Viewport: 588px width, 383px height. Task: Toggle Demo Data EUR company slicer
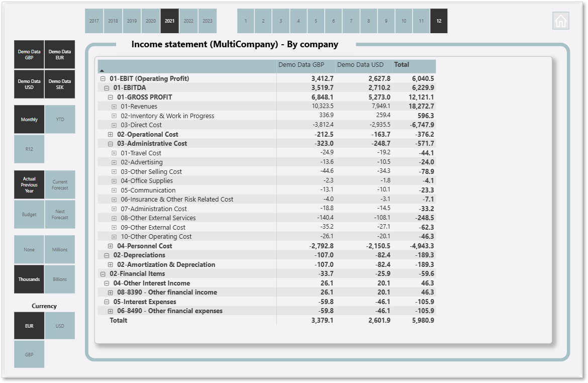tap(60, 54)
